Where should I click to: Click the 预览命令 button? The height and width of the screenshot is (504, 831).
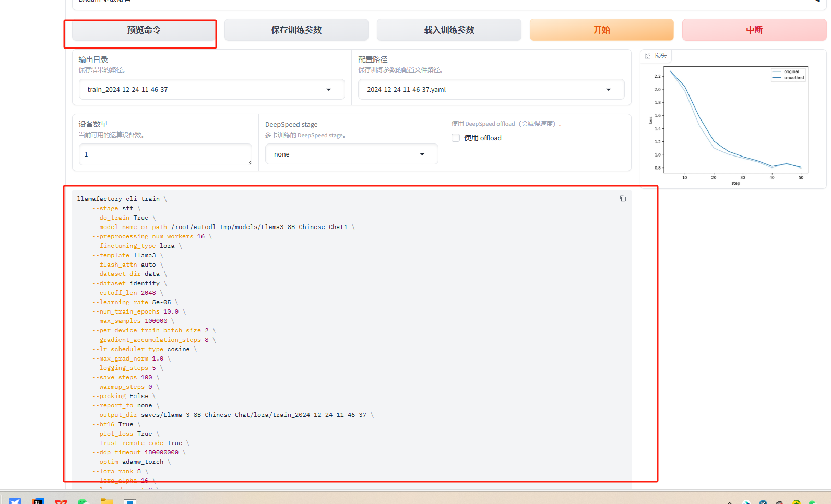pos(144,30)
